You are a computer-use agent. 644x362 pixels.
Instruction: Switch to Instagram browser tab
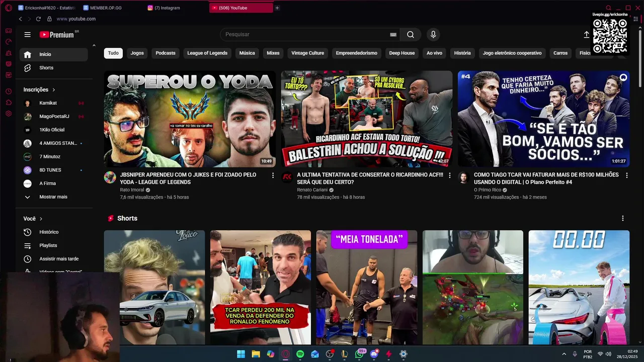[x=176, y=8]
